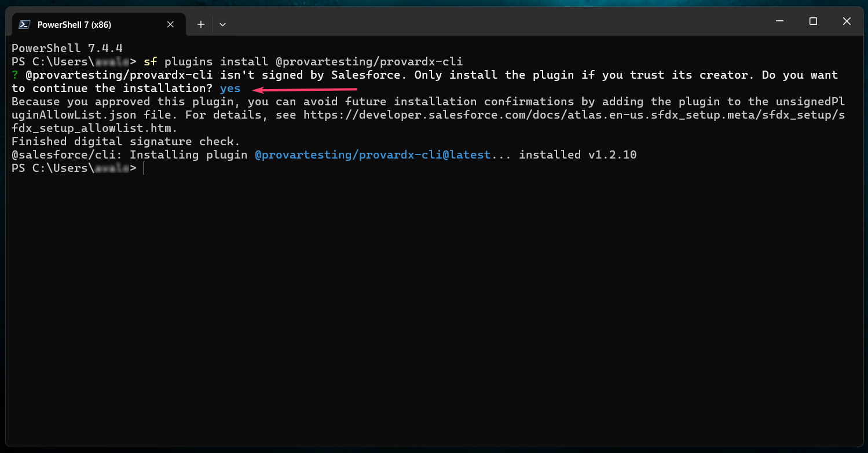Click the 'installed v1.2.10' text

(x=578, y=155)
